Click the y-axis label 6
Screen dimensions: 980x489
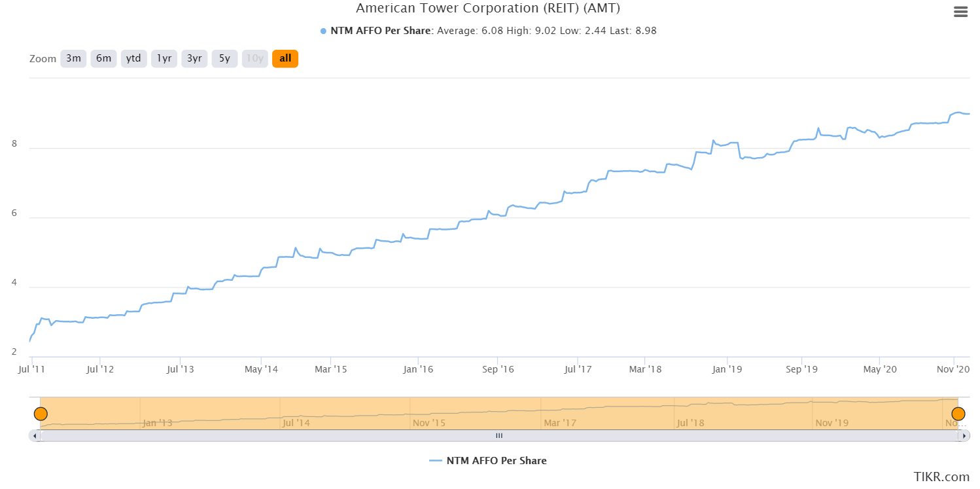14,213
